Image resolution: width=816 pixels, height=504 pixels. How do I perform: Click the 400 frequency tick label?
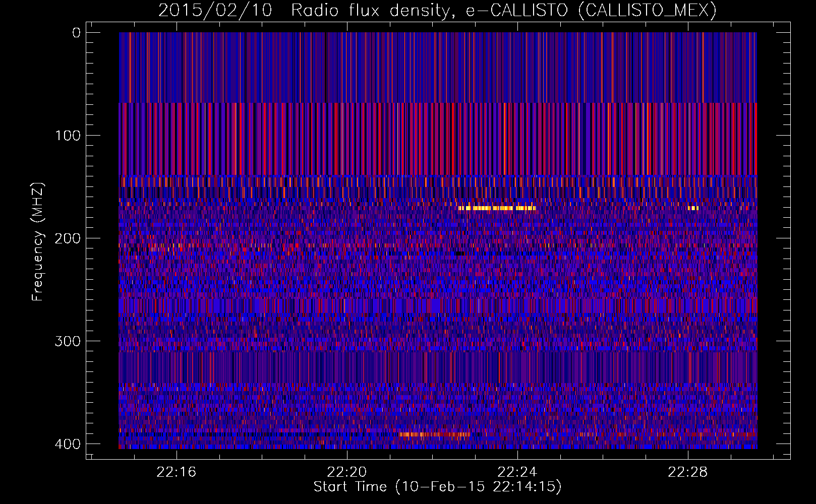click(68, 444)
